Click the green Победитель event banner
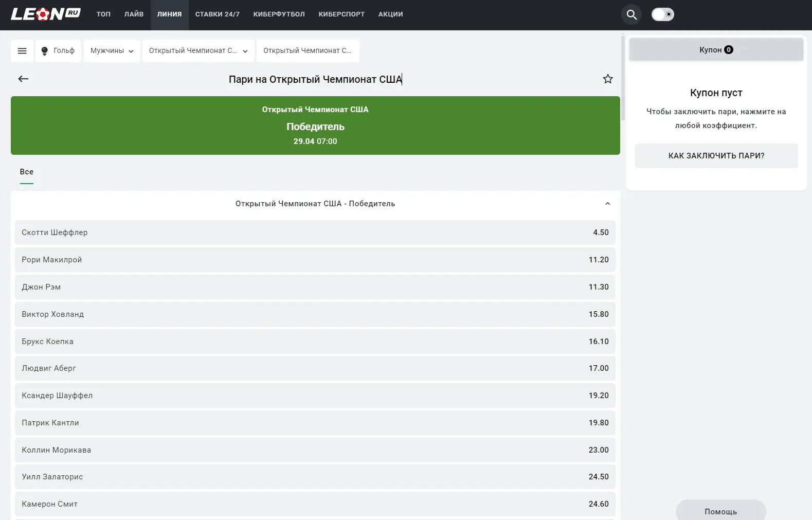 tap(315, 125)
